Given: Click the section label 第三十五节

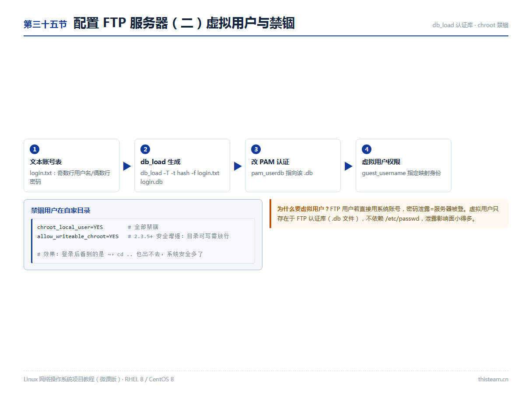Looking at the screenshot, I should 45,25.
